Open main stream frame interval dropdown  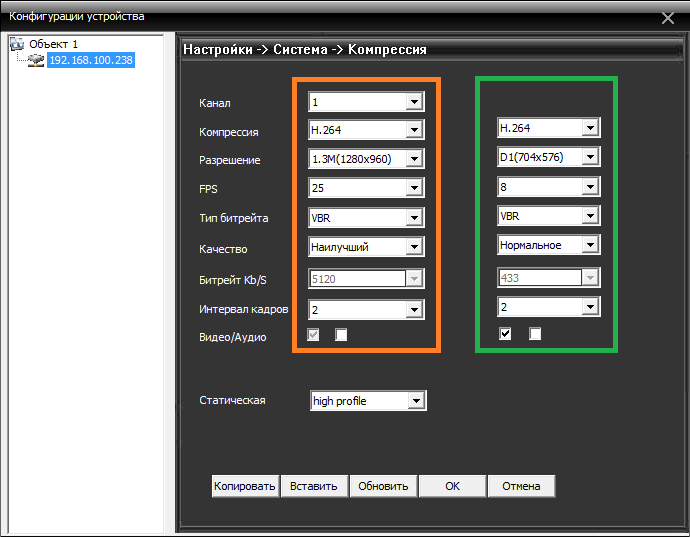pos(366,309)
